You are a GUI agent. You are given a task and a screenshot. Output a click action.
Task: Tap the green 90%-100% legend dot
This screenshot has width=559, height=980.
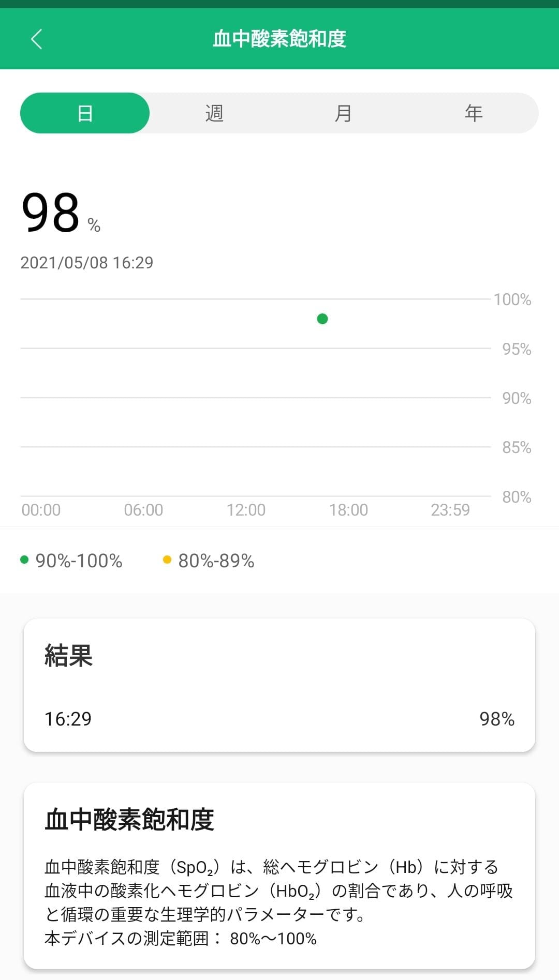(24, 560)
